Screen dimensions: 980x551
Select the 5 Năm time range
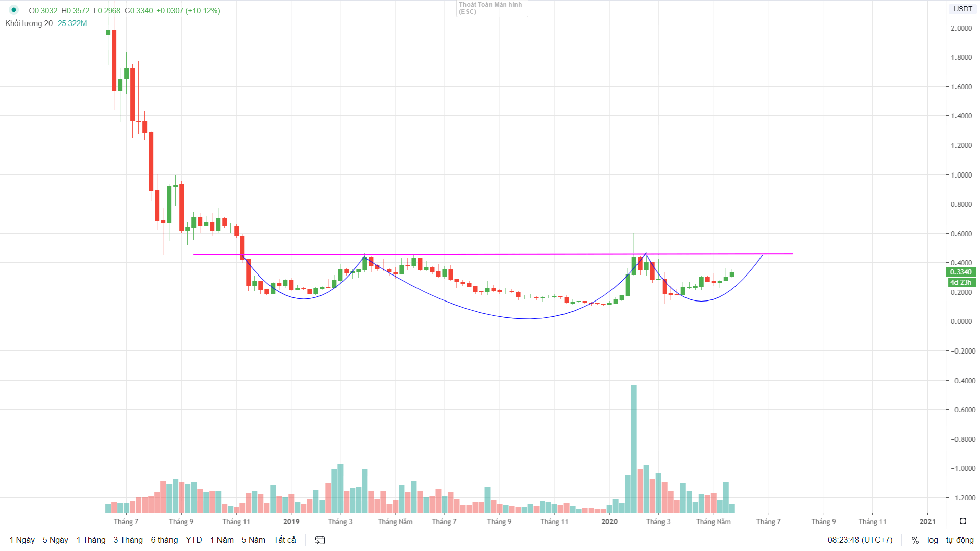pos(254,540)
